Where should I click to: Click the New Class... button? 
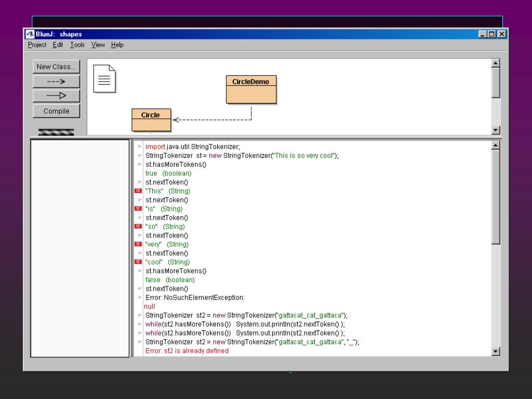click(x=56, y=67)
